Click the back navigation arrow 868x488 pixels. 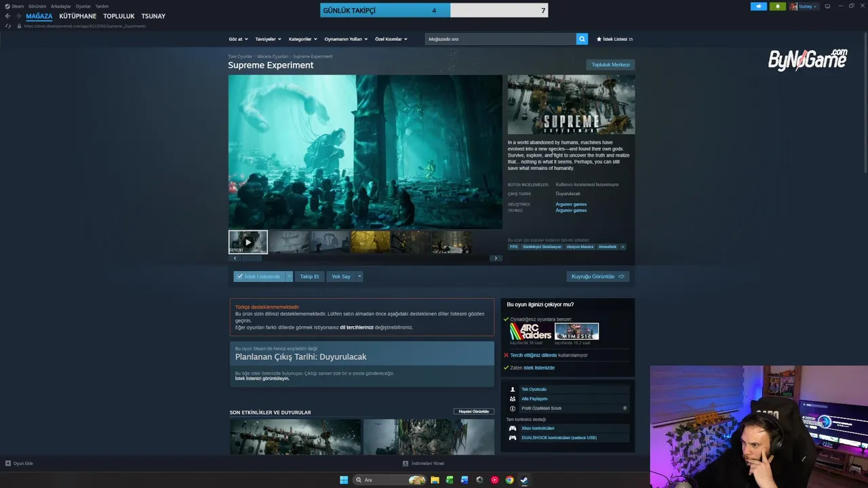7,16
